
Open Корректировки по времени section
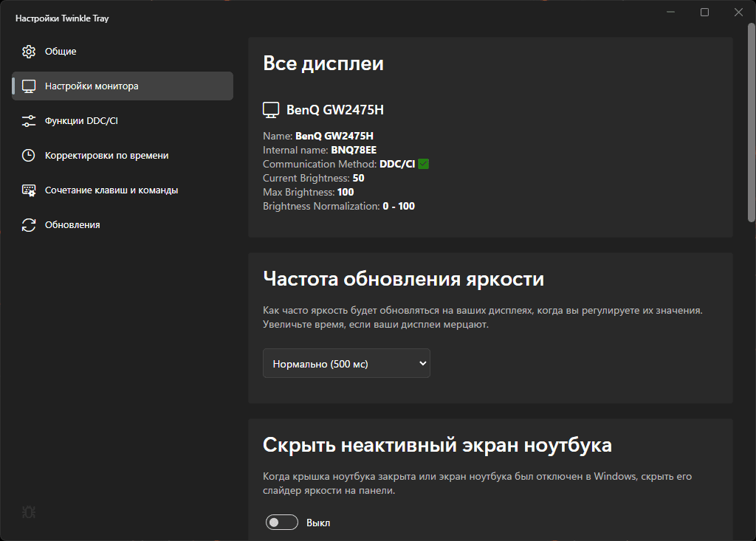(x=123, y=156)
